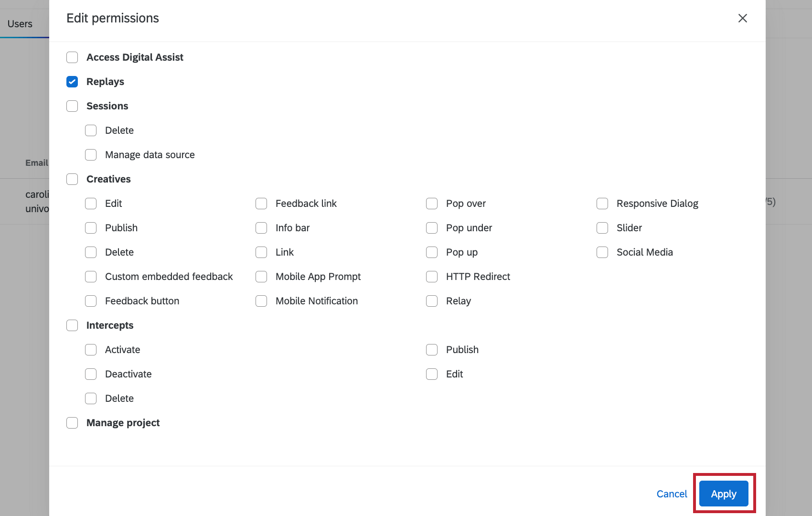Uncheck the Replays permission
This screenshot has height=516, width=812.
[x=72, y=82]
